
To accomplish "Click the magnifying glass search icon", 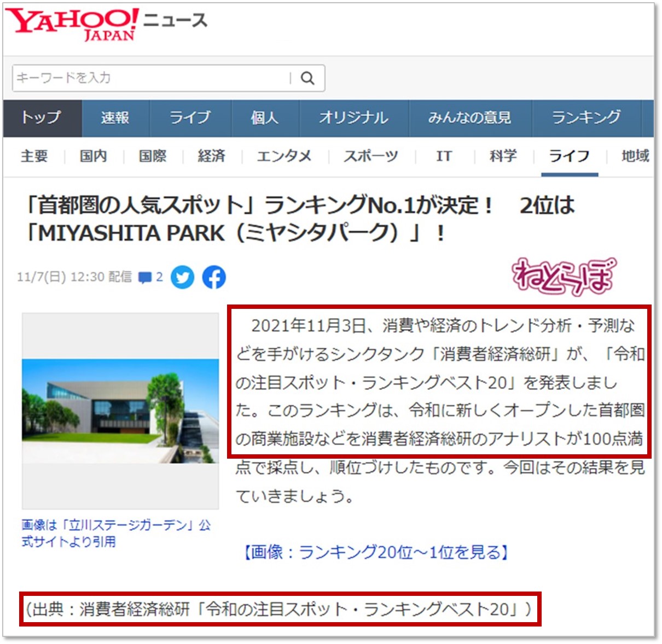I will point(307,78).
